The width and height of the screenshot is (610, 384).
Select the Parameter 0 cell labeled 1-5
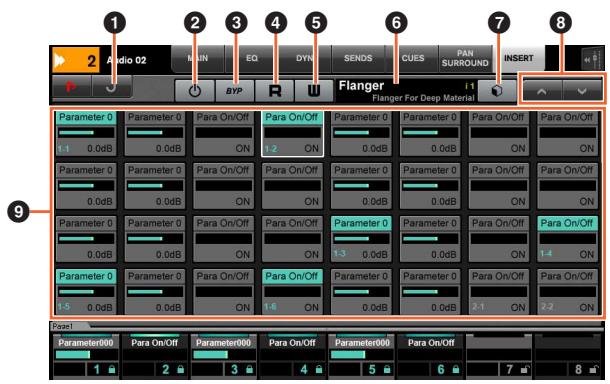point(86,292)
